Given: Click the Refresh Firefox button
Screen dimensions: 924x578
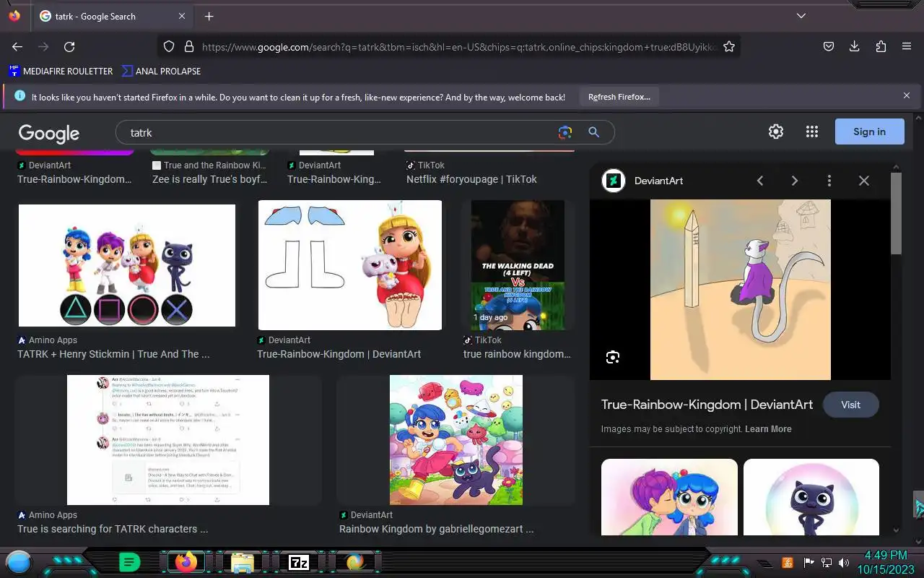Looking at the screenshot, I should pyautogui.click(x=619, y=97).
